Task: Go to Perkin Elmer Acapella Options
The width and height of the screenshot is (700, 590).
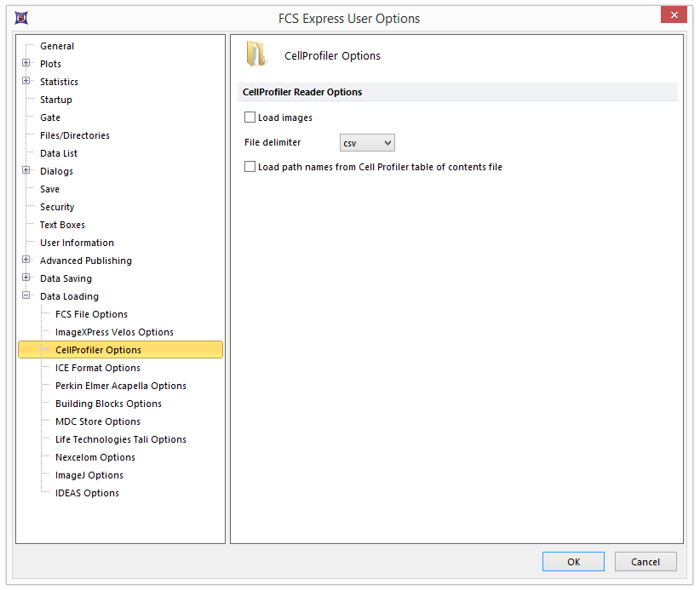Action: [120, 386]
